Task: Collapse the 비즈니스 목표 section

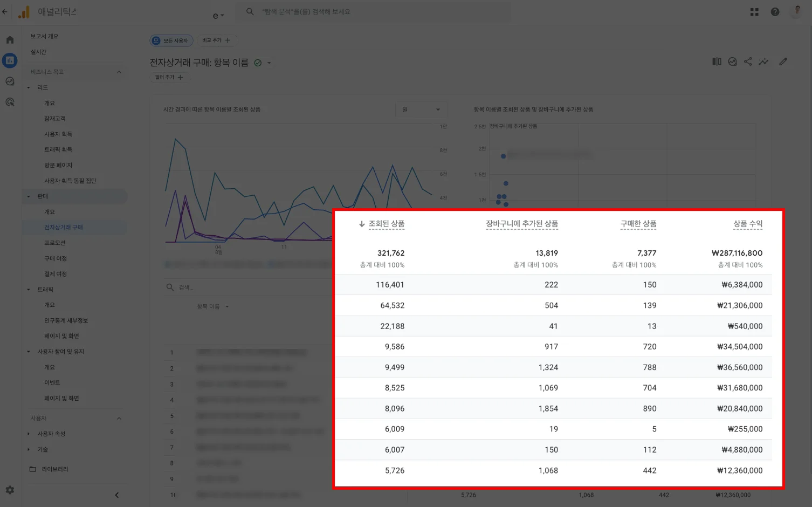Action: [119, 71]
